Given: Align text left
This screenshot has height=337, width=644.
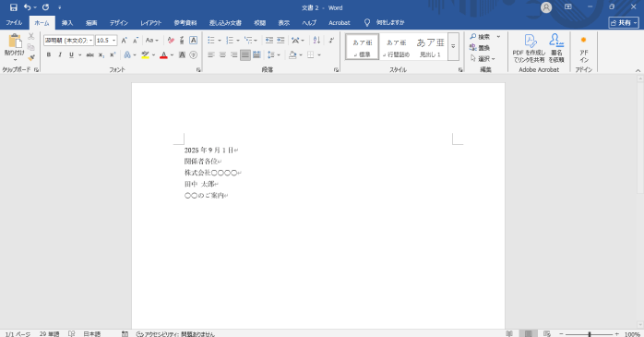Looking at the screenshot, I should pyautogui.click(x=211, y=54).
